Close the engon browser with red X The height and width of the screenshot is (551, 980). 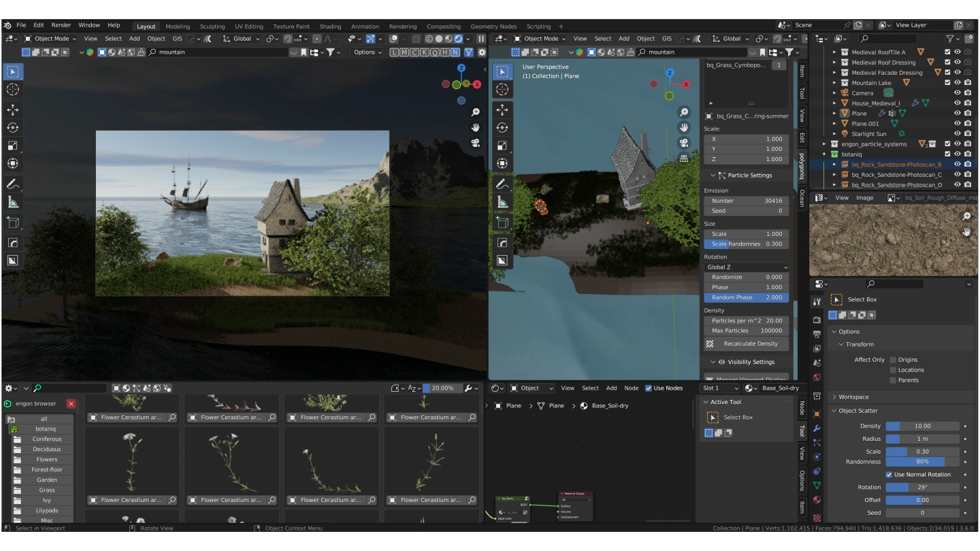point(71,403)
